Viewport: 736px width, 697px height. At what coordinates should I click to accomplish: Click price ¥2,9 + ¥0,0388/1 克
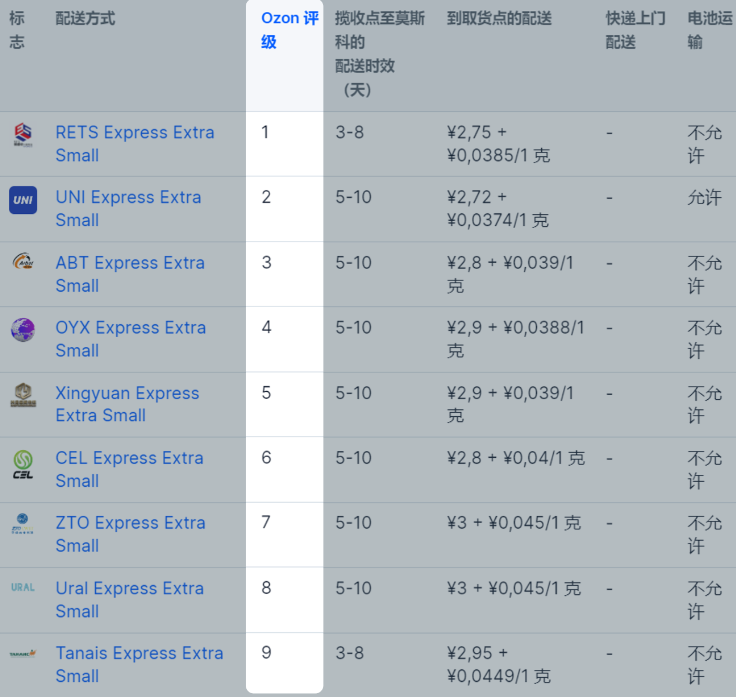click(x=515, y=339)
